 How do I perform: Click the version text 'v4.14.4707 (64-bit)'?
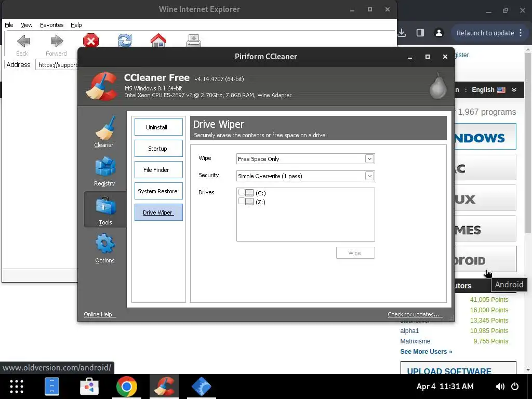coord(219,79)
